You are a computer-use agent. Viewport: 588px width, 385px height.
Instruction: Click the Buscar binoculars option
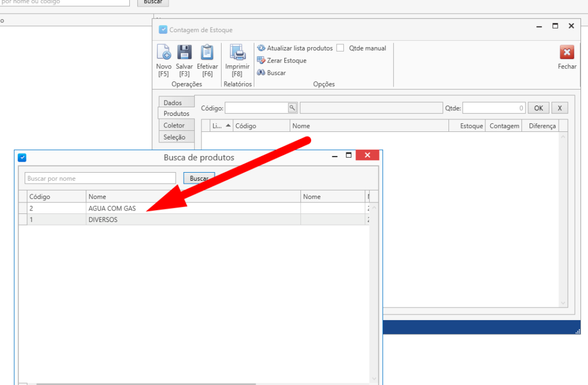(x=272, y=73)
